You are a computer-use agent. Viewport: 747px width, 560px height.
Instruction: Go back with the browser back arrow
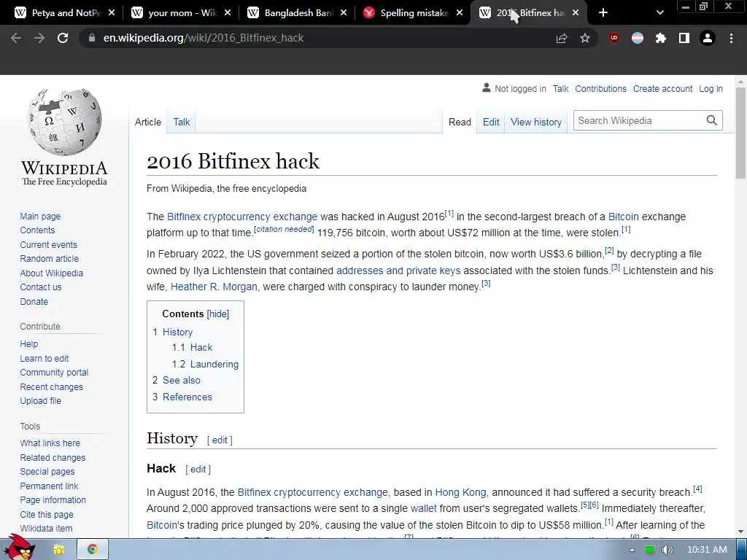click(16, 38)
